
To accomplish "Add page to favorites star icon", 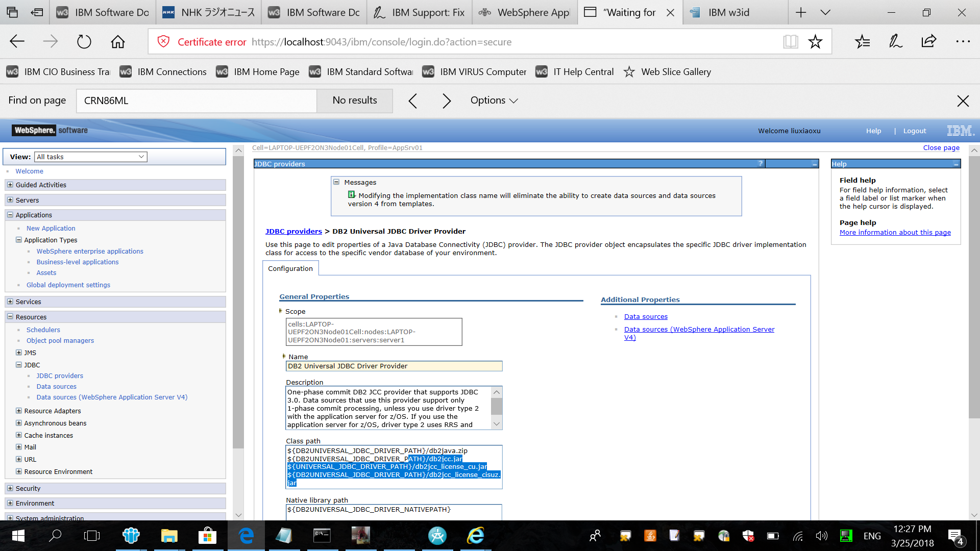I will tap(815, 42).
